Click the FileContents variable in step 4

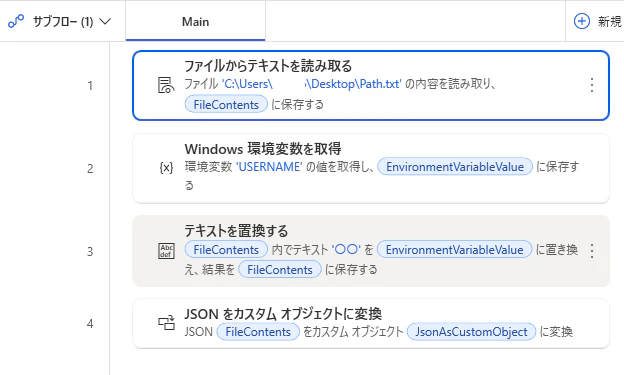click(x=258, y=332)
